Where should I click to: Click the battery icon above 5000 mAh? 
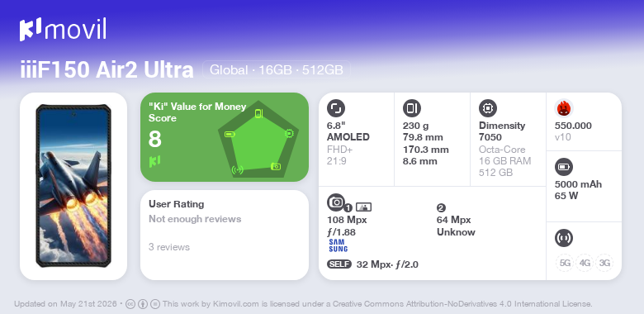tap(564, 167)
